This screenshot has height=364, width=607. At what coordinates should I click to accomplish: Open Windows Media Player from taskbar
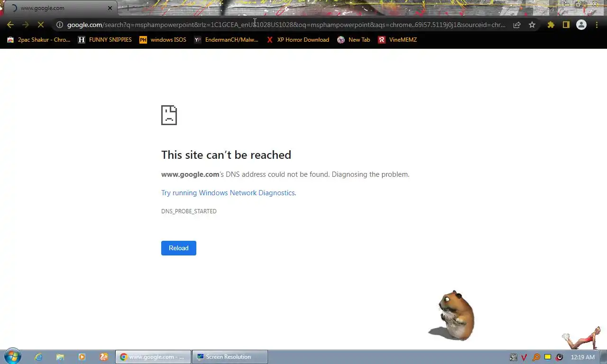click(82, 357)
